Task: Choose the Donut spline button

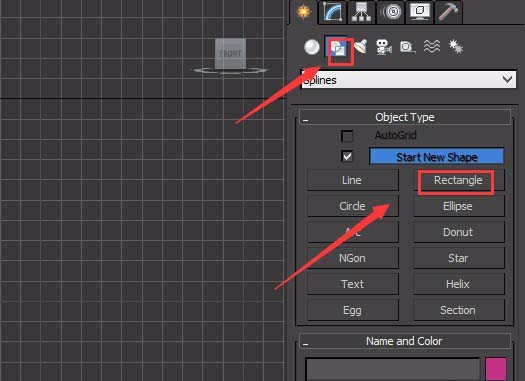Action: (459, 232)
